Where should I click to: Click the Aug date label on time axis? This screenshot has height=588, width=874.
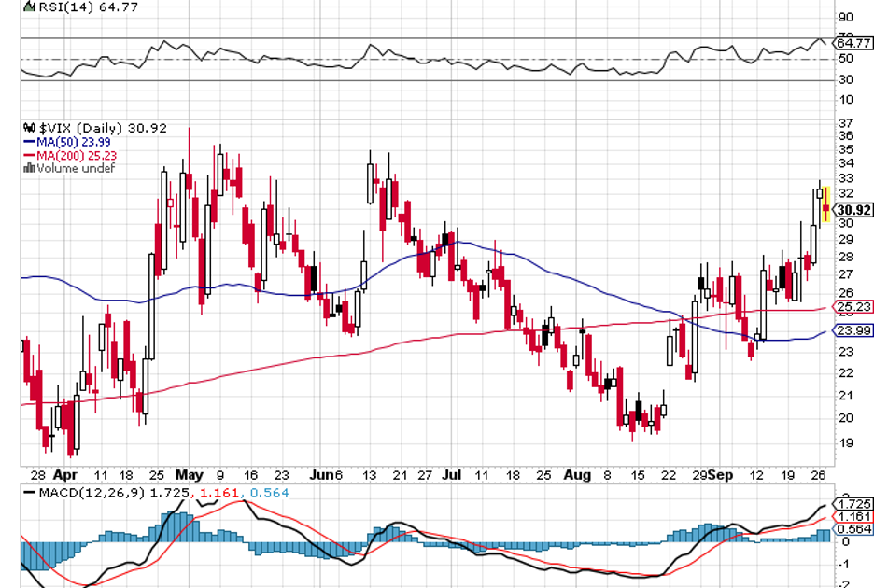coord(578,474)
